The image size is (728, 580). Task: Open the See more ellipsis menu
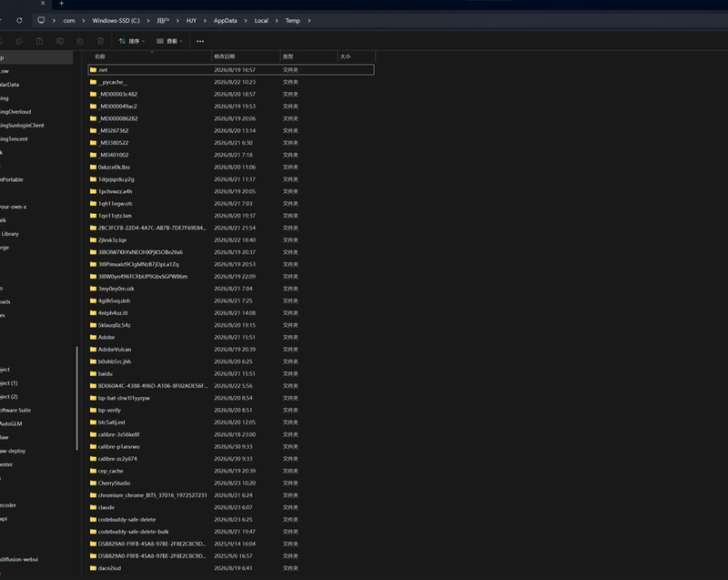point(200,41)
